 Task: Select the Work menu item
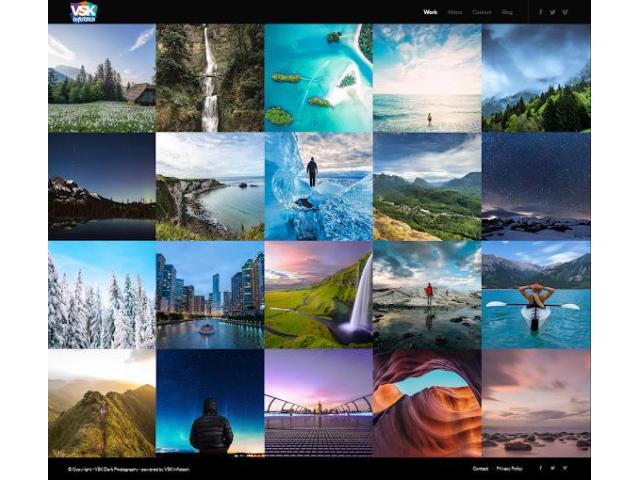coord(430,12)
